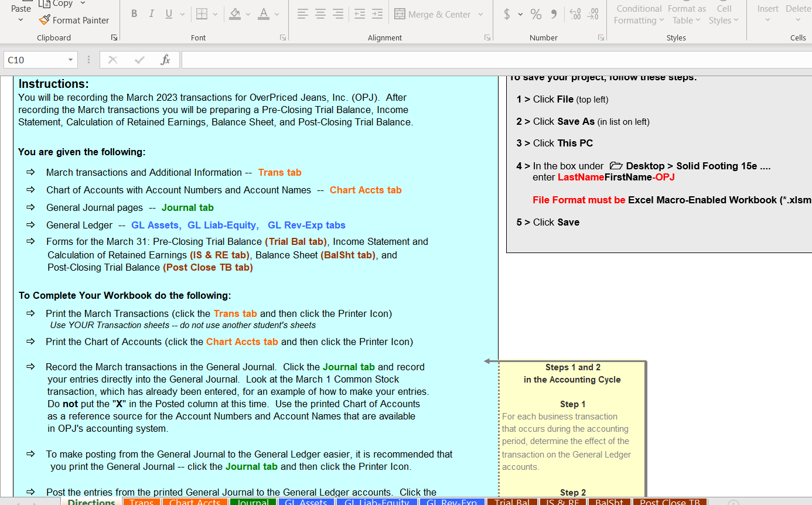This screenshot has width=812, height=505.
Task: Open the Borders dropdown arrow
Action: click(x=215, y=14)
